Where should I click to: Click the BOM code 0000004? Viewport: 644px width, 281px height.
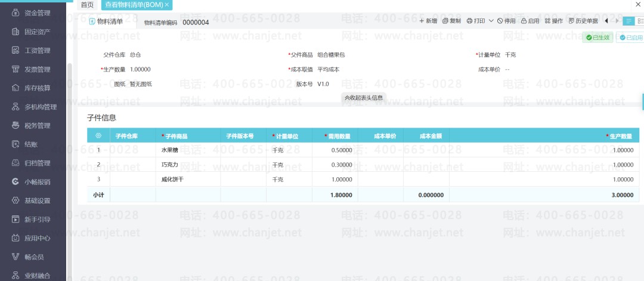[196, 22]
